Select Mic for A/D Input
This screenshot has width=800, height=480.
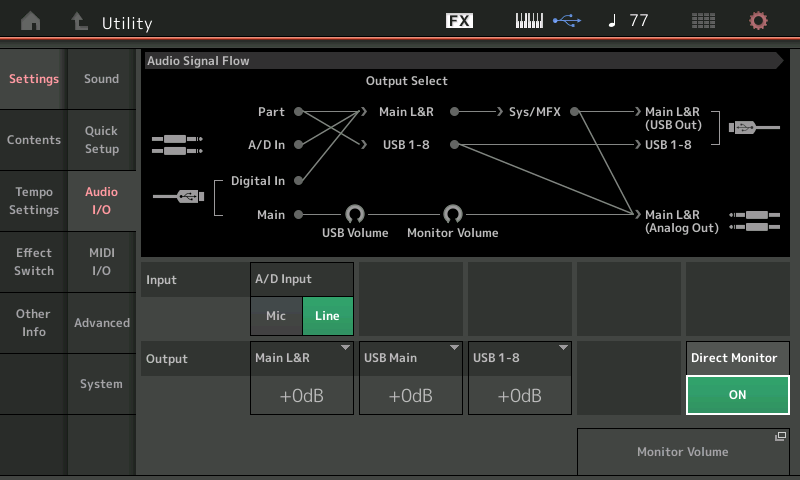276,316
